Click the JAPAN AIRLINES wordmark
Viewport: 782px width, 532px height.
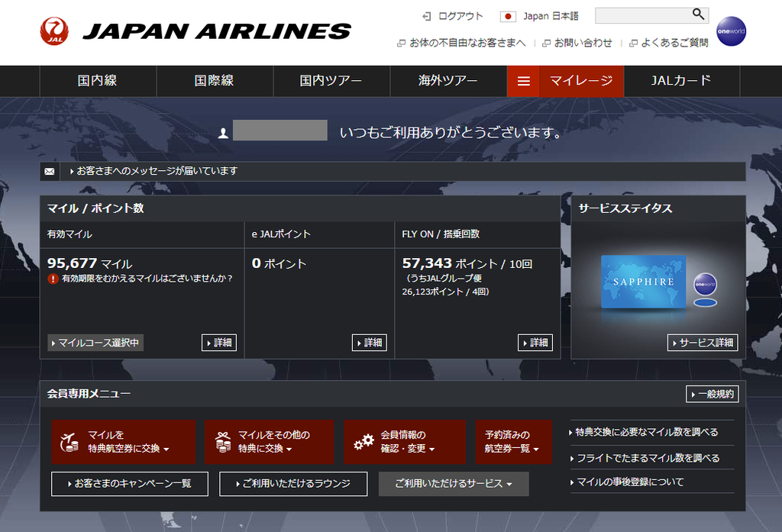tap(218, 31)
